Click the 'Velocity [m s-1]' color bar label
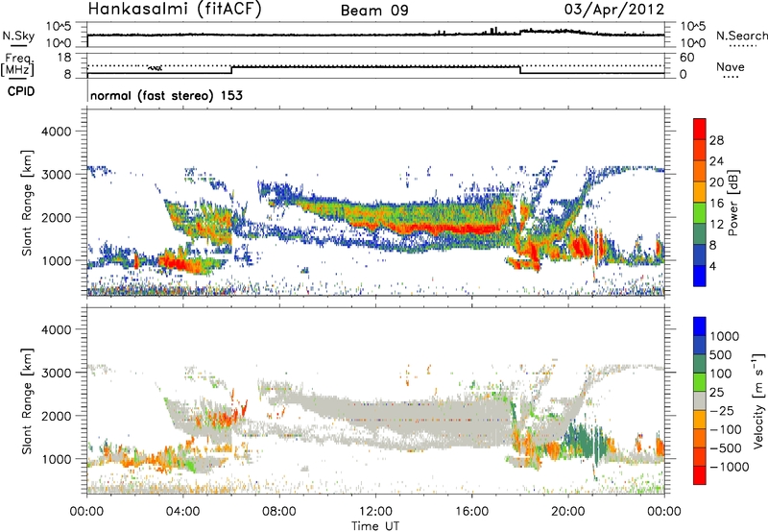768x532 pixels. point(758,400)
